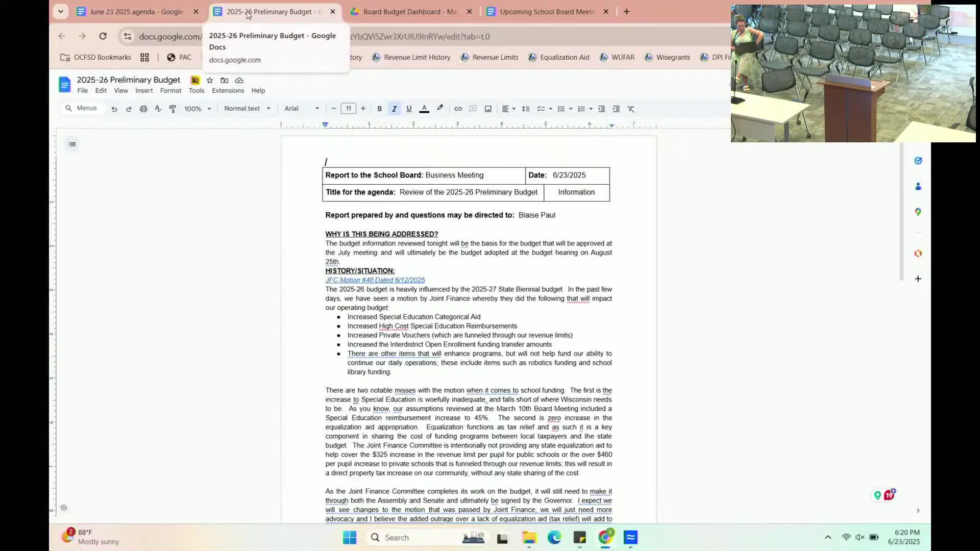The height and width of the screenshot is (551, 980).
Task: Open the text color picker
Action: coord(424,109)
